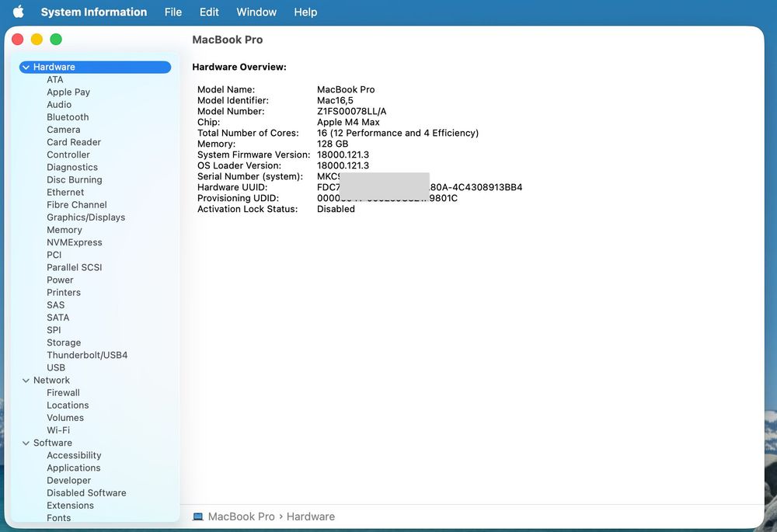Image resolution: width=777 pixels, height=532 pixels.
Task: Select Apple Pay in the sidebar
Action: tap(68, 92)
